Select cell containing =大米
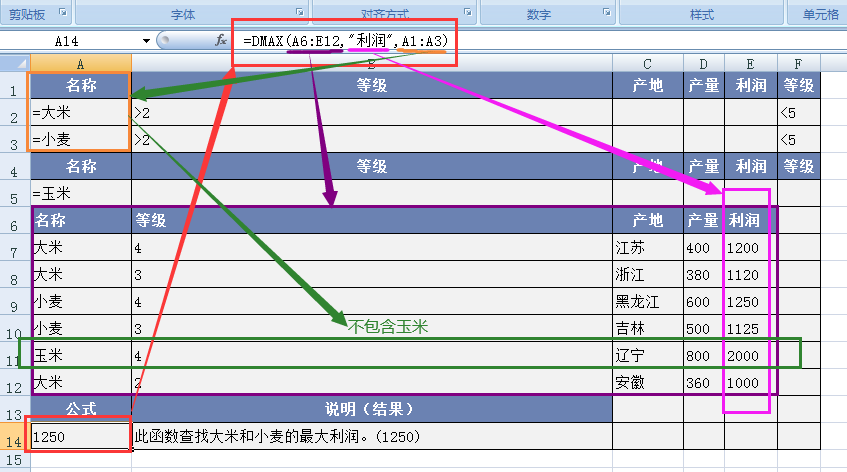This screenshot has width=847, height=472. 80,112
